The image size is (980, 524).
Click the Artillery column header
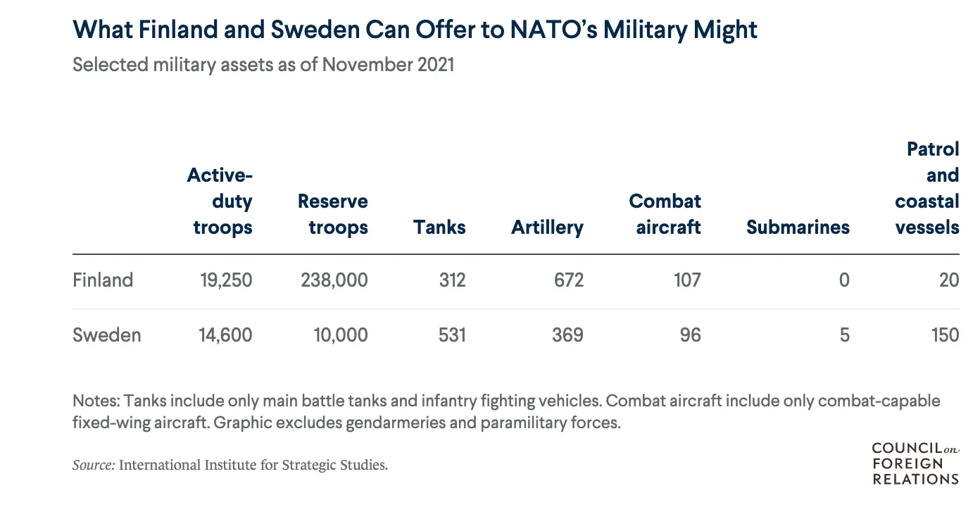pyautogui.click(x=547, y=227)
